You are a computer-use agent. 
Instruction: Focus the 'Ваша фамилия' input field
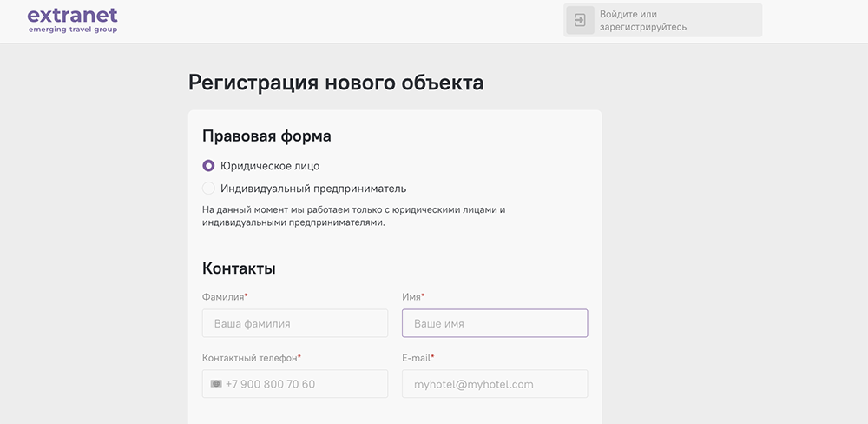click(x=295, y=323)
